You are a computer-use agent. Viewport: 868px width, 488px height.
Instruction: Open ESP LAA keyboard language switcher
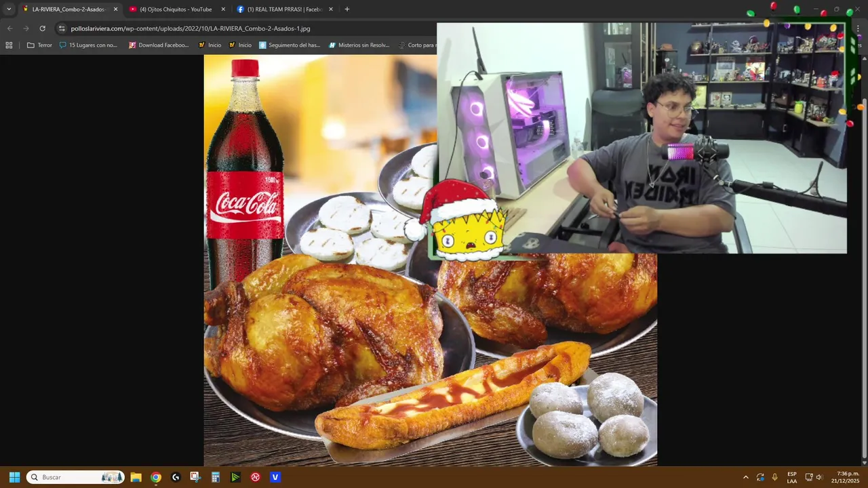tap(792, 477)
